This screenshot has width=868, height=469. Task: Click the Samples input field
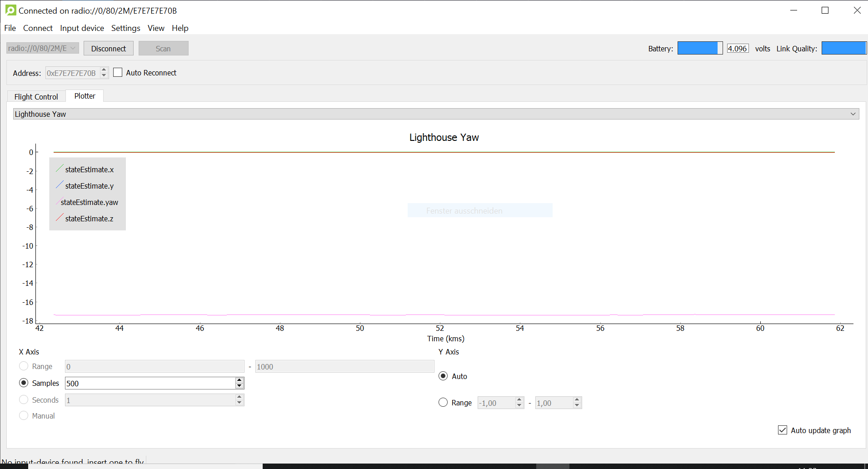point(150,384)
